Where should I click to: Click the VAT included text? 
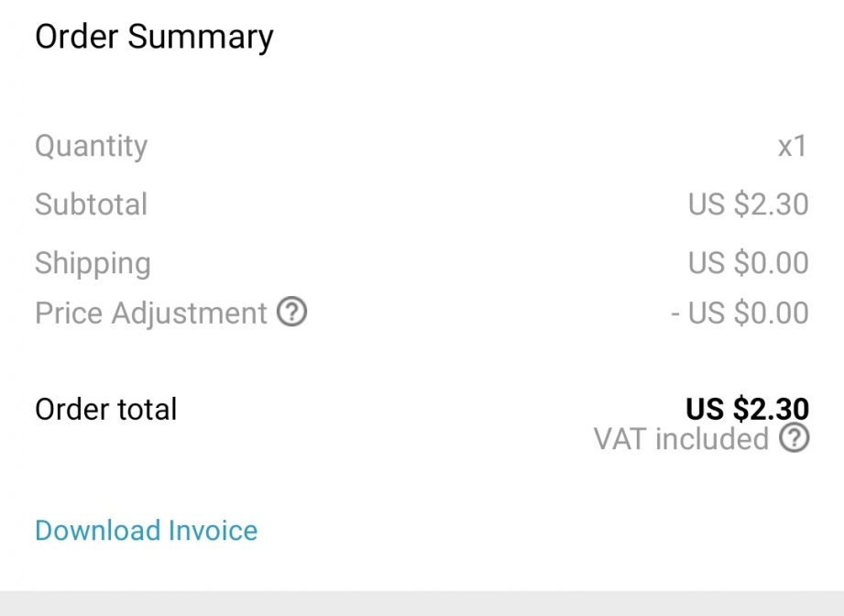tap(681, 439)
